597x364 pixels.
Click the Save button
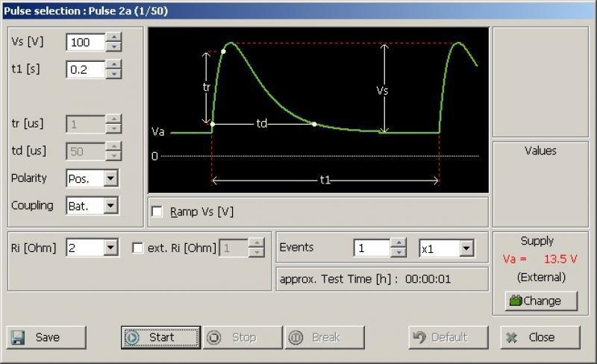click(x=46, y=337)
